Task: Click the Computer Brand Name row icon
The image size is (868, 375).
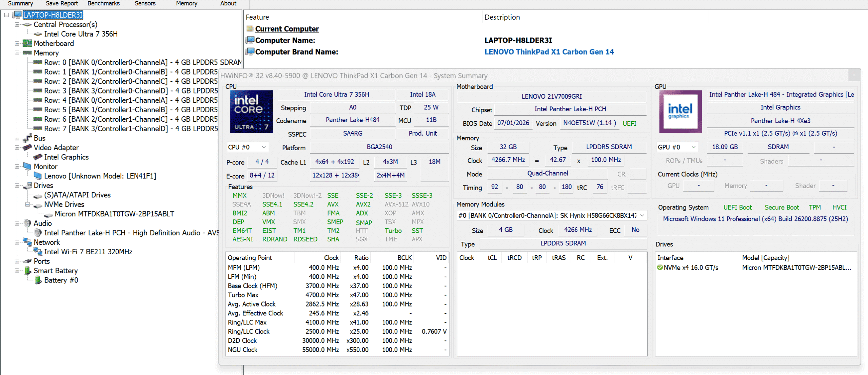Action: pyautogui.click(x=250, y=52)
